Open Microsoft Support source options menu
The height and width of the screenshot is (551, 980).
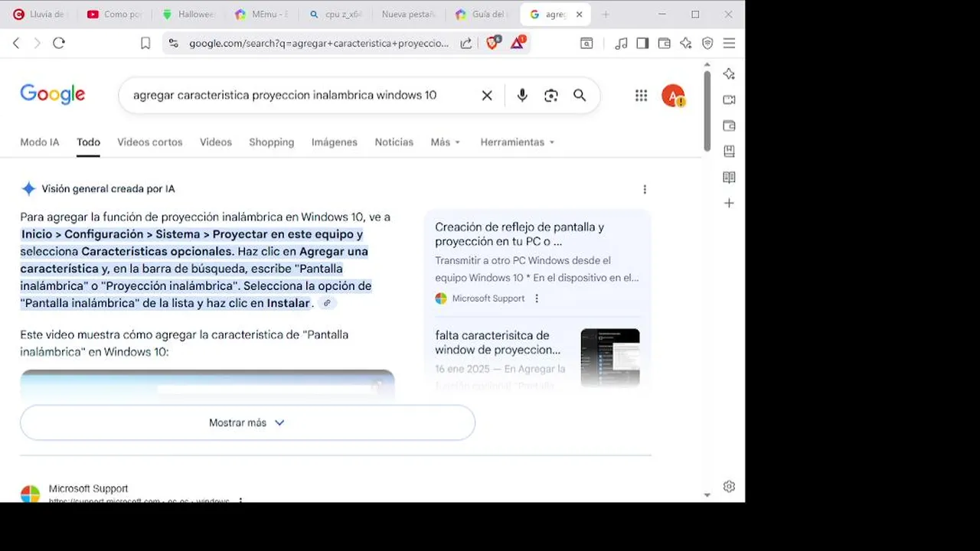point(537,298)
